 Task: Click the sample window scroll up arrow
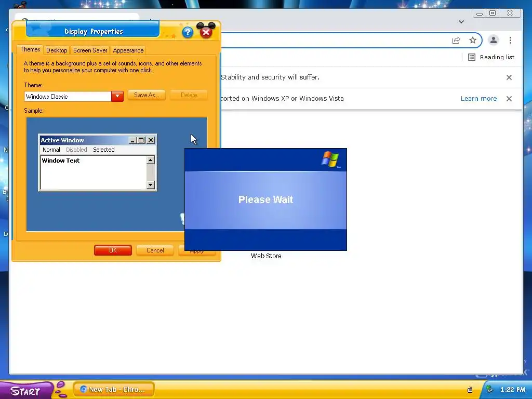coord(151,160)
